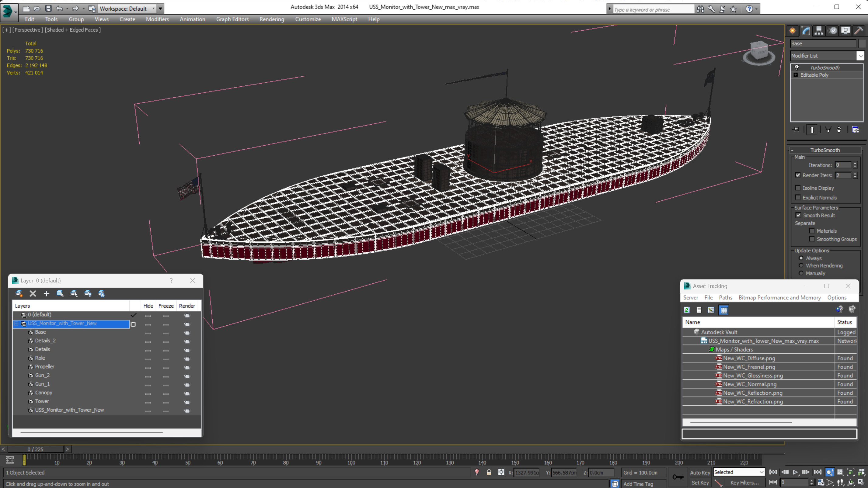Toggle Show End Result icon
The image size is (868, 488).
812,129
